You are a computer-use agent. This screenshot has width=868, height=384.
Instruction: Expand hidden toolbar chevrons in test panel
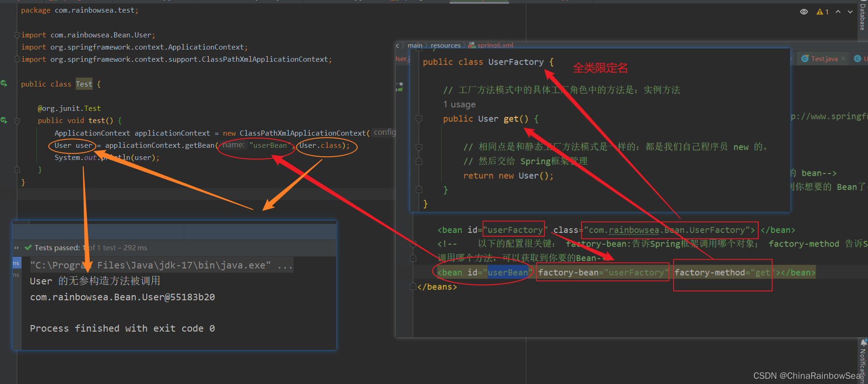point(16,247)
